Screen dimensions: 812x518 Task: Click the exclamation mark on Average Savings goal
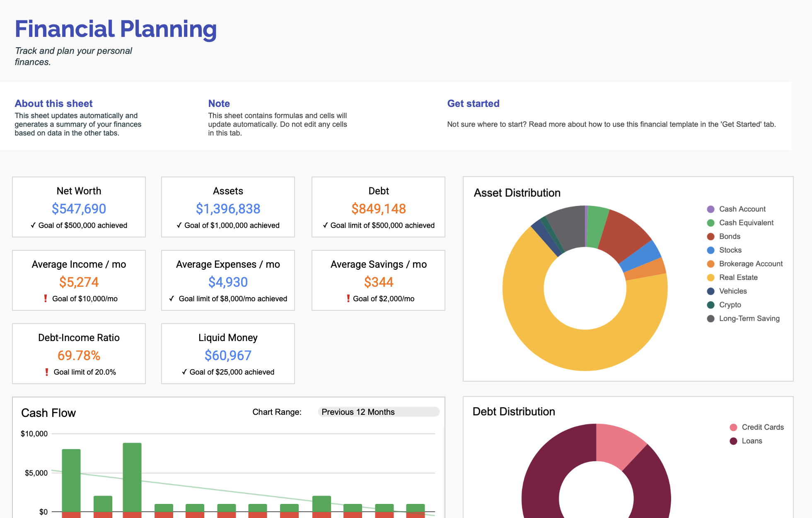point(348,298)
